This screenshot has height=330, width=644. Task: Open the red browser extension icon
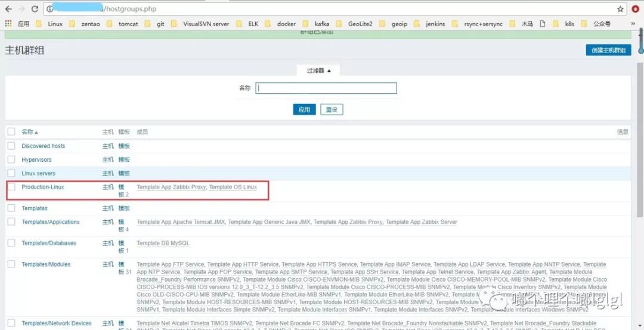(635, 9)
